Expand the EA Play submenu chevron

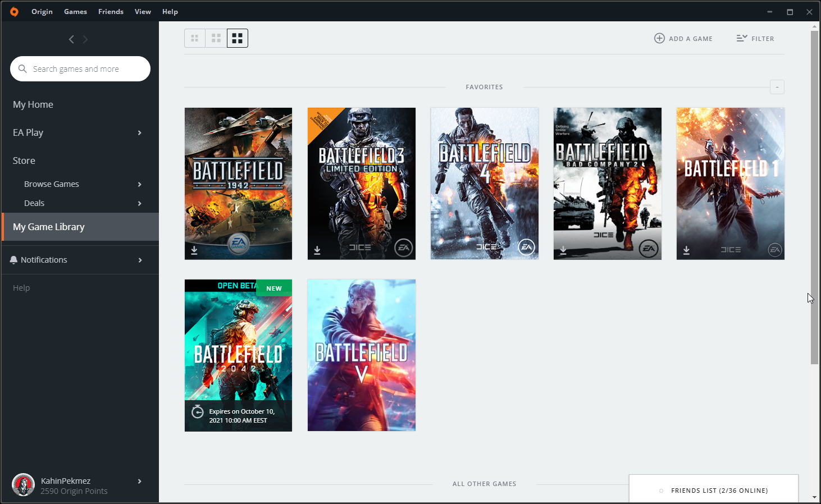pos(140,132)
